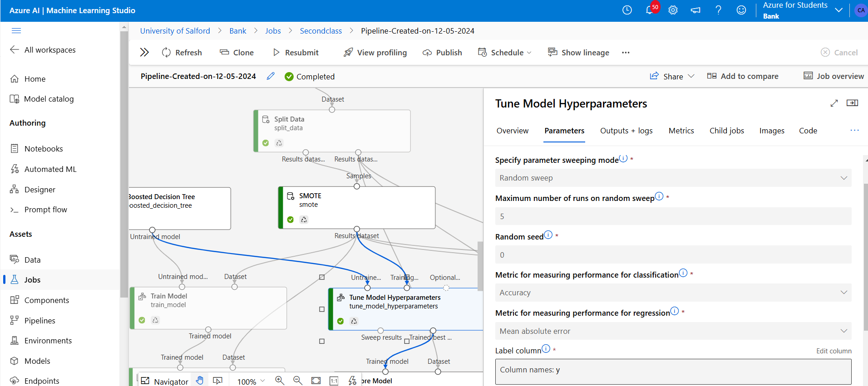Image resolution: width=868 pixels, height=386 pixels.
Task: Select the pan hand tool
Action: point(200,380)
